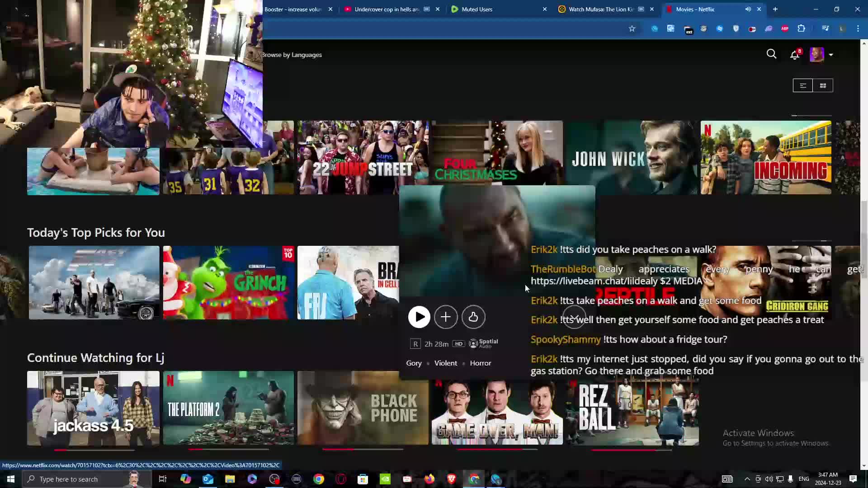The height and width of the screenshot is (488, 868).
Task: Open Netflix search magnifier icon
Action: [x=771, y=54]
